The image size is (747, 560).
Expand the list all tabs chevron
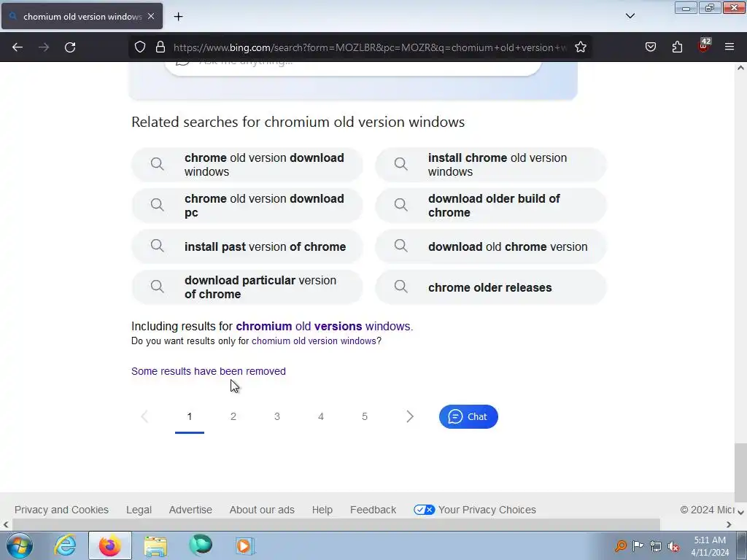(630, 16)
